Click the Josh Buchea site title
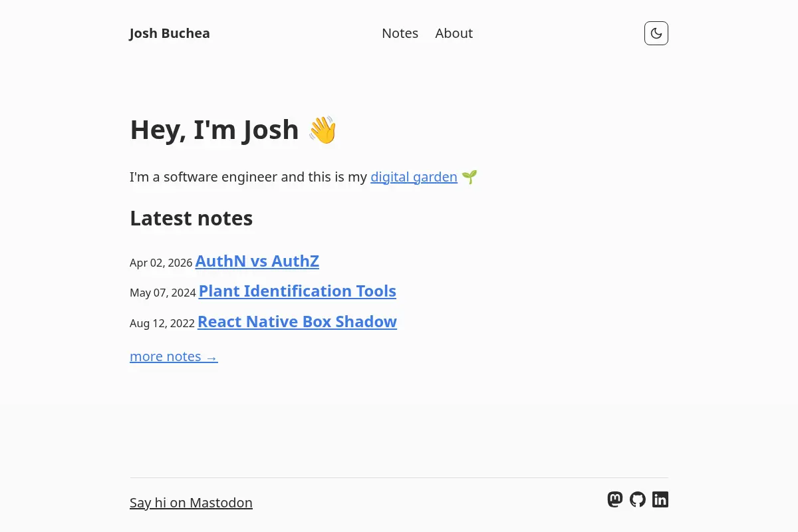The image size is (798, 532). coord(170,33)
